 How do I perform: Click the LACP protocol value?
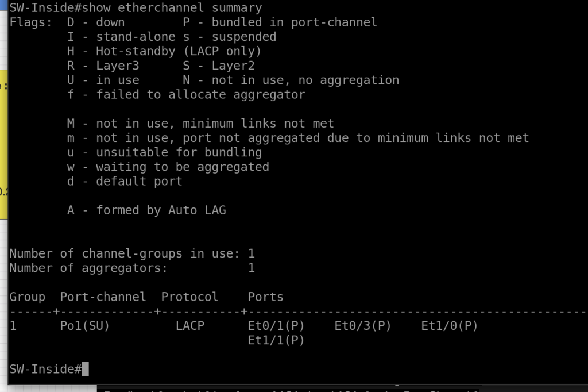[x=189, y=326]
